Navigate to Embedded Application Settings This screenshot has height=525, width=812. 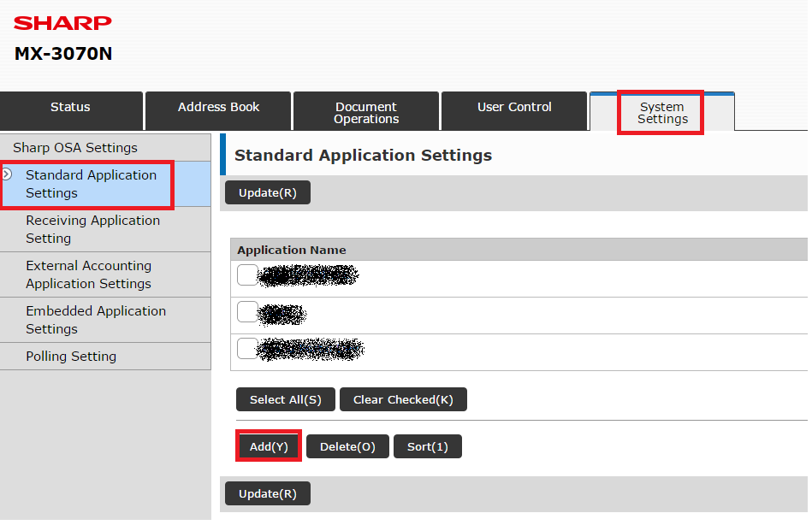pos(96,320)
